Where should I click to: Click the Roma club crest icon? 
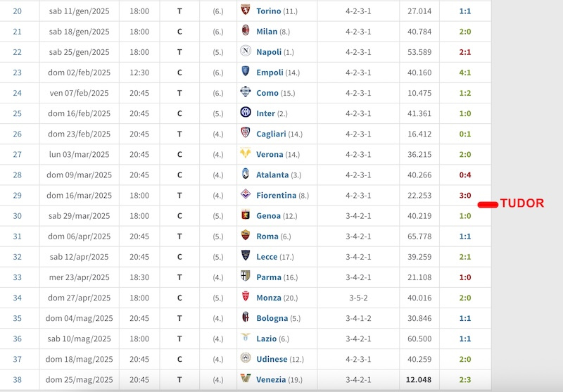point(245,235)
